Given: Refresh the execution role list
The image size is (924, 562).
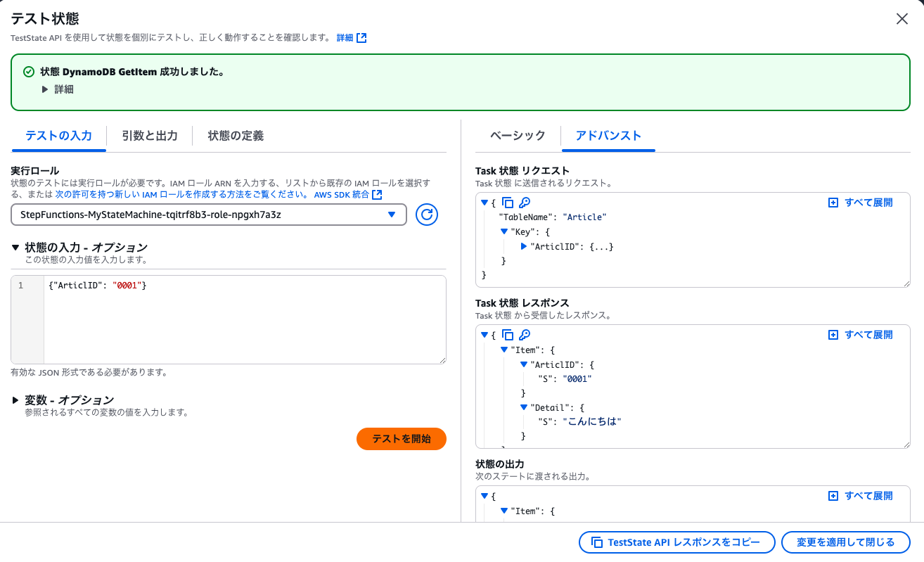Looking at the screenshot, I should [426, 215].
